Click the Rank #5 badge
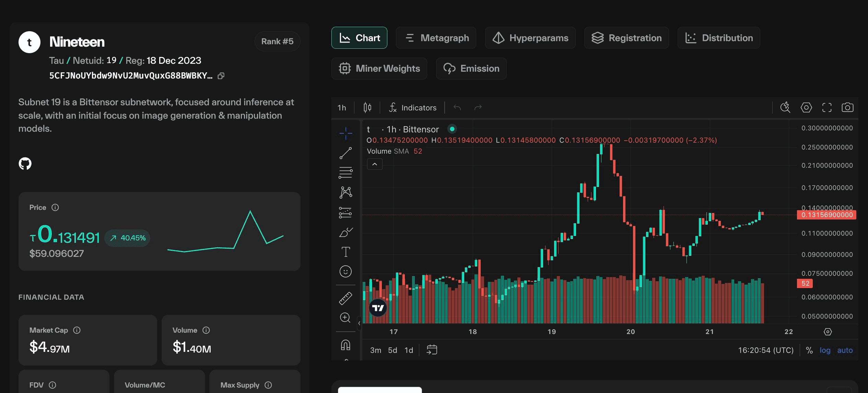This screenshot has height=393, width=868. tap(277, 41)
